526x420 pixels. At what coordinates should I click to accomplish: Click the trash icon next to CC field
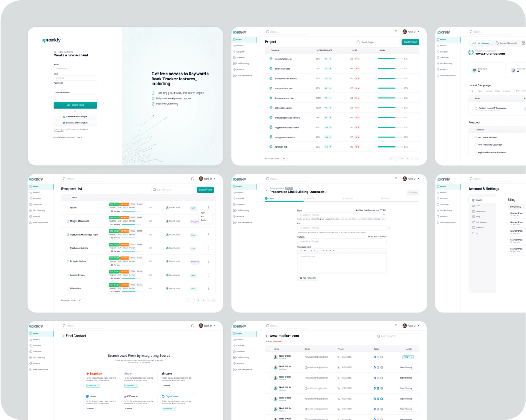point(389,228)
